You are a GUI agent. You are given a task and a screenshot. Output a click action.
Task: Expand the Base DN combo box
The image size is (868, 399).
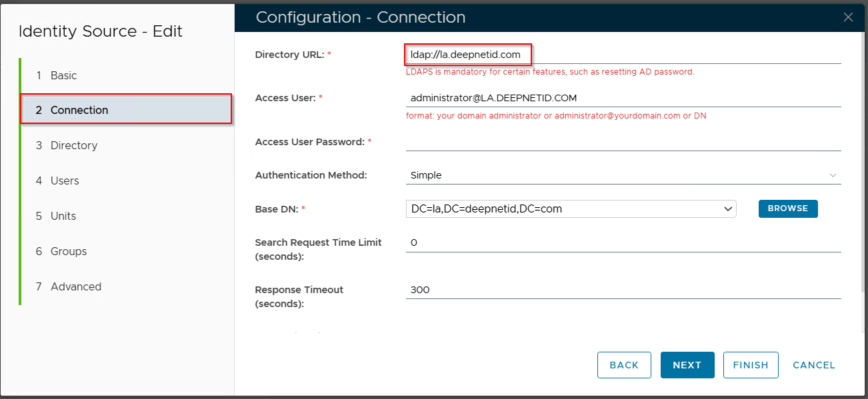[571, 208]
